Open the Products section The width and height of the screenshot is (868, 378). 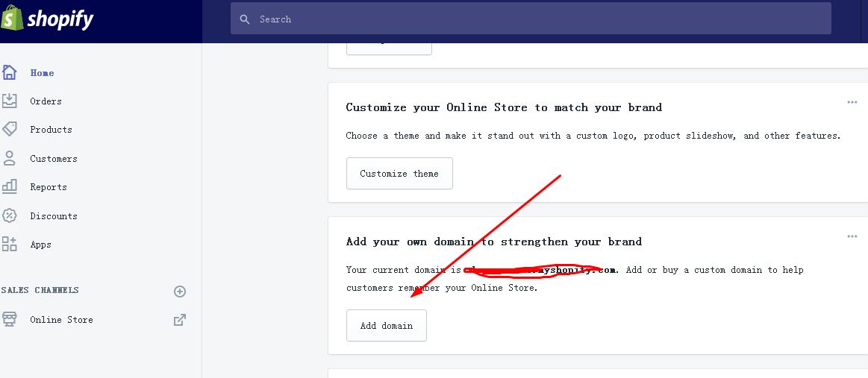coord(51,129)
